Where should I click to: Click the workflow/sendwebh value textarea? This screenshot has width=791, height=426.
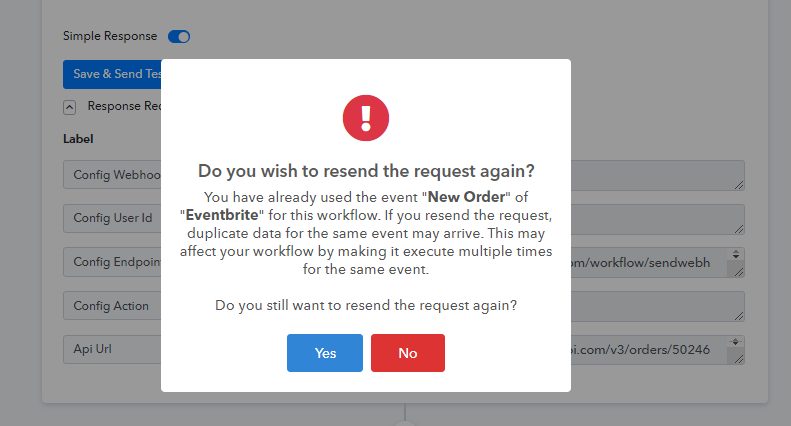click(649, 262)
